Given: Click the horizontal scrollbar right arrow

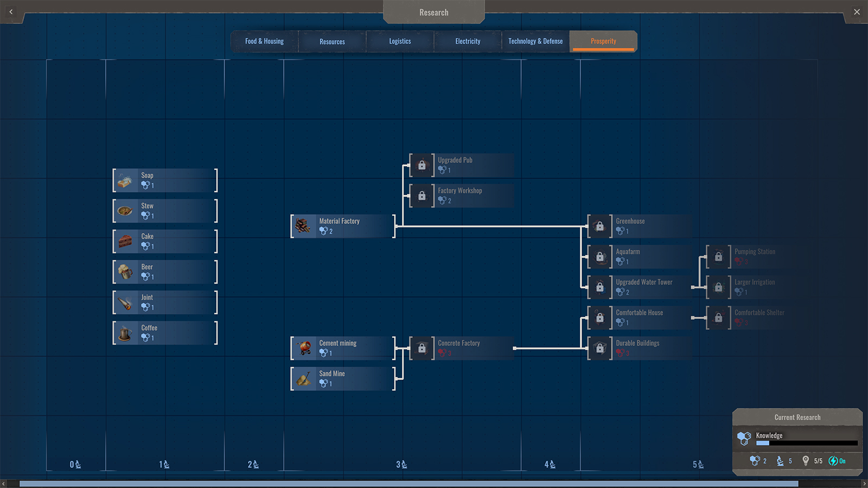Looking at the screenshot, I should click(864, 484).
